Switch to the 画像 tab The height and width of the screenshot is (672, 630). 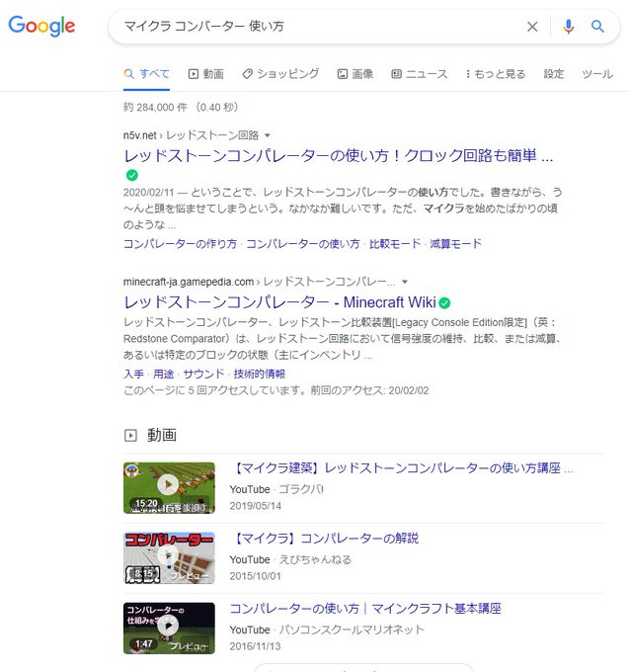[x=355, y=74]
